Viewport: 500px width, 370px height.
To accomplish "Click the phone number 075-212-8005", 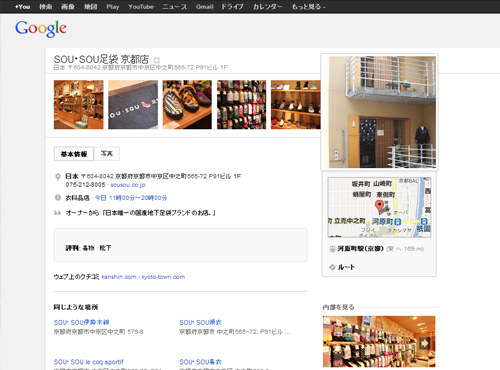I will (x=85, y=185).
